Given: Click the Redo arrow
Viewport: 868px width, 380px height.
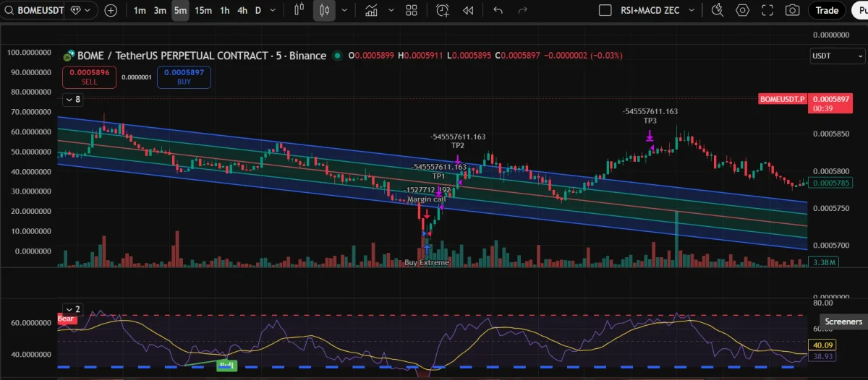Looking at the screenshot, I should pyautogui.click(x=523, y=11).
